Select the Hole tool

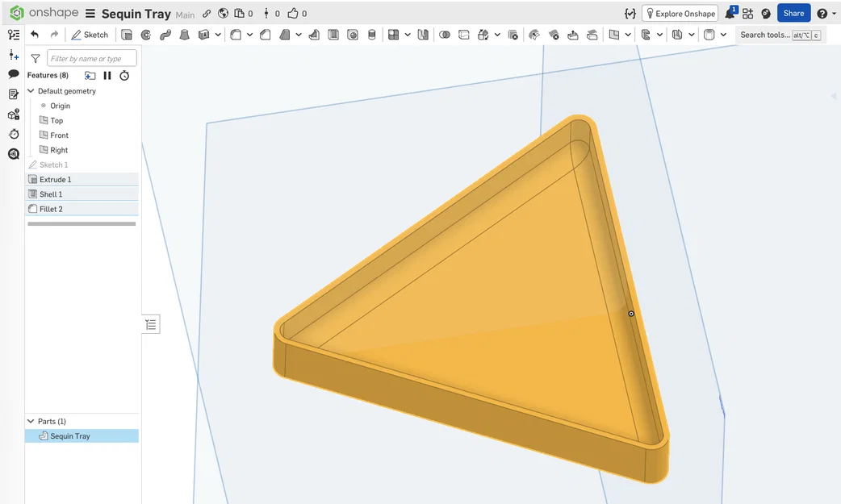[353, 35]
